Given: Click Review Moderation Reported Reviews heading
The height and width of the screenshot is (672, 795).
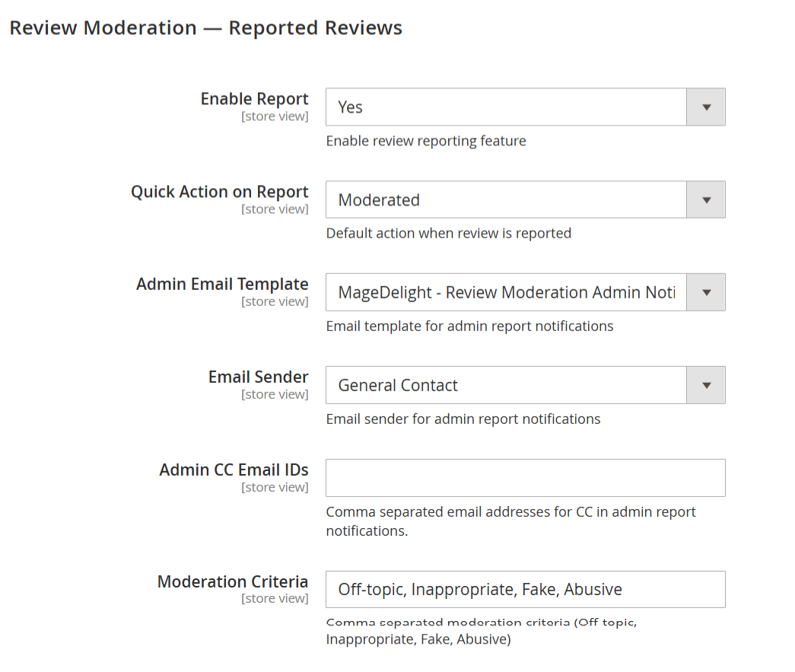Looking at the screenshot, I should coord(206,28).
